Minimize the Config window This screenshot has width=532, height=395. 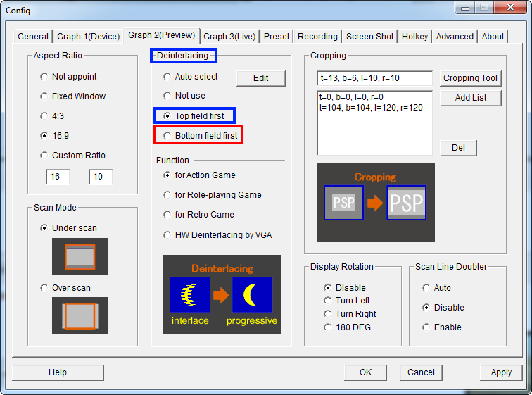coord(465,7)
